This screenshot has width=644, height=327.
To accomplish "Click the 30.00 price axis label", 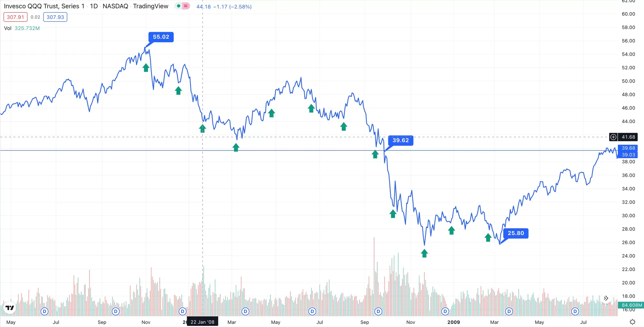I will pos(628,215).
